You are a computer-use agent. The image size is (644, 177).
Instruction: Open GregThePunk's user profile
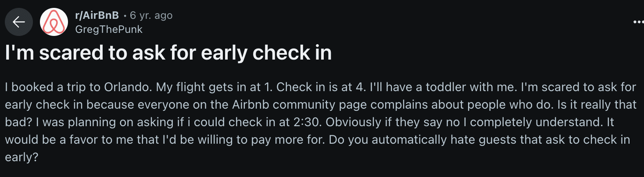tap(109, 29)
